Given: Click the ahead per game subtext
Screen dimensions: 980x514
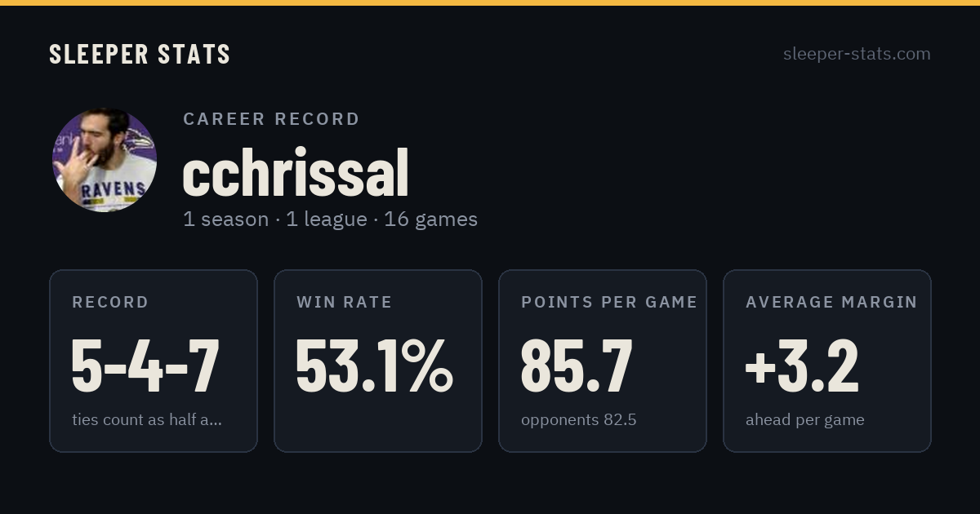Looking at the screenshot, I should [x=805, y=420].
